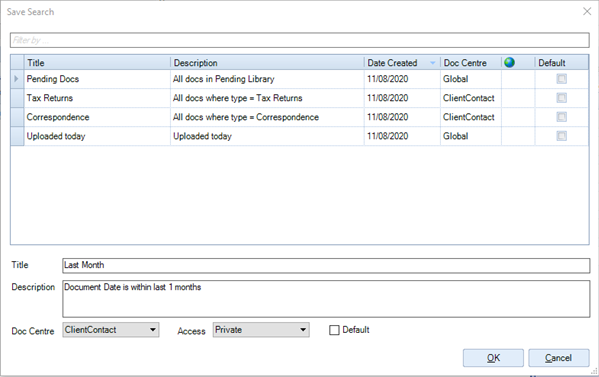Click into the Filter by field
Image resolution: width=599 pixels, height=377 pixels.
[x=300, y=40]
